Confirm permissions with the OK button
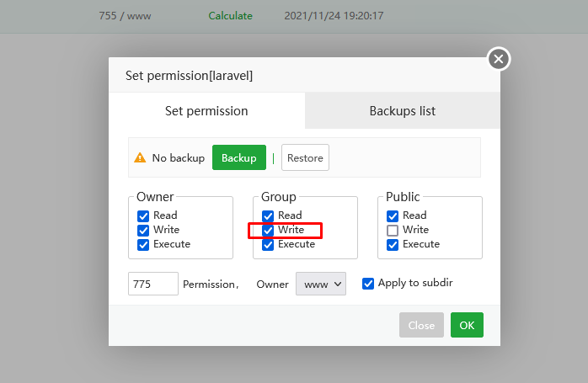The image size is (588, 383). (x=467, y=325)
